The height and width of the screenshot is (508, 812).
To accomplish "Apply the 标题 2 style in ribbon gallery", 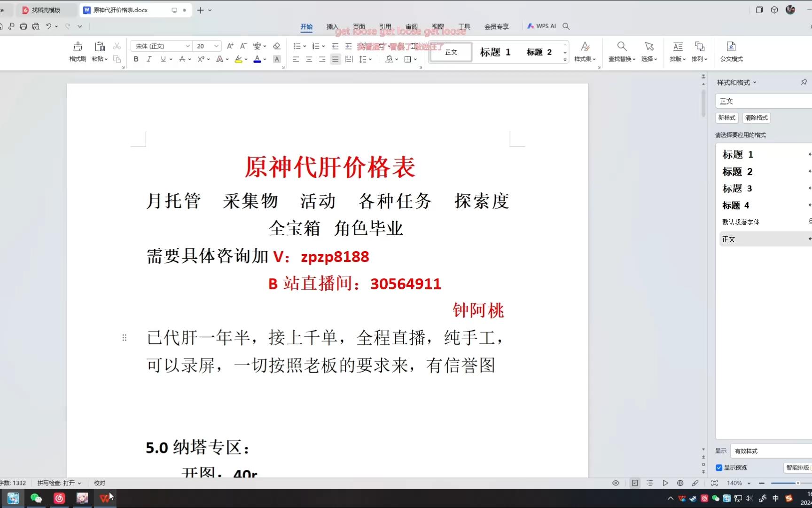I will [x=539, y=52].
